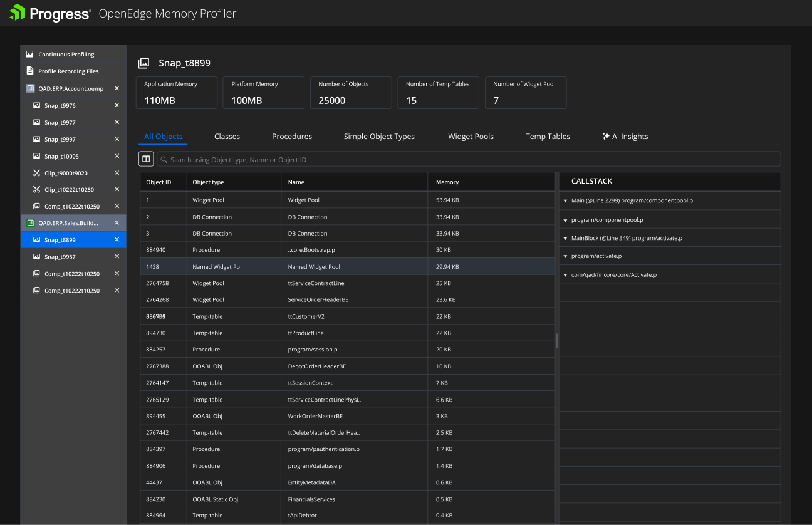The image size is (812, 525).
Task: Click the object search field
Action: pos(469,159)
